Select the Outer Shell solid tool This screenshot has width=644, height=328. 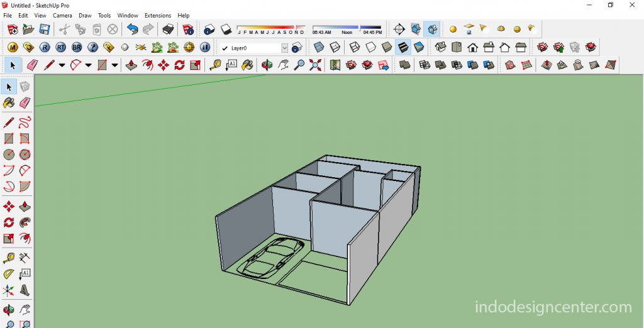[x=405, y=65]
